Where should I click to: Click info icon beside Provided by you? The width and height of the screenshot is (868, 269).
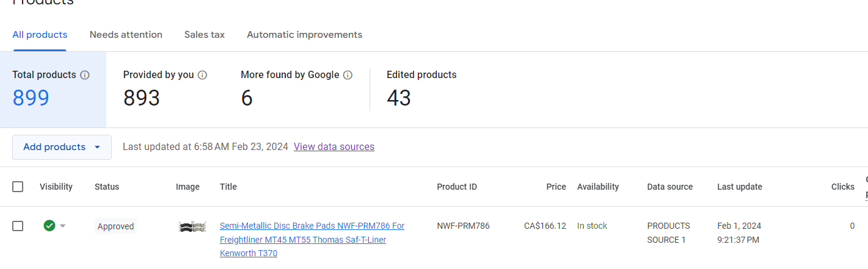203,75
